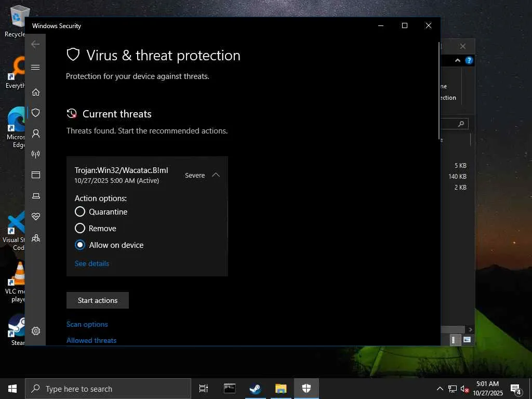Click the 140 KB file size cell
Image resolution: width=532 pixels, height=399 pixels.
click(457, 177)
